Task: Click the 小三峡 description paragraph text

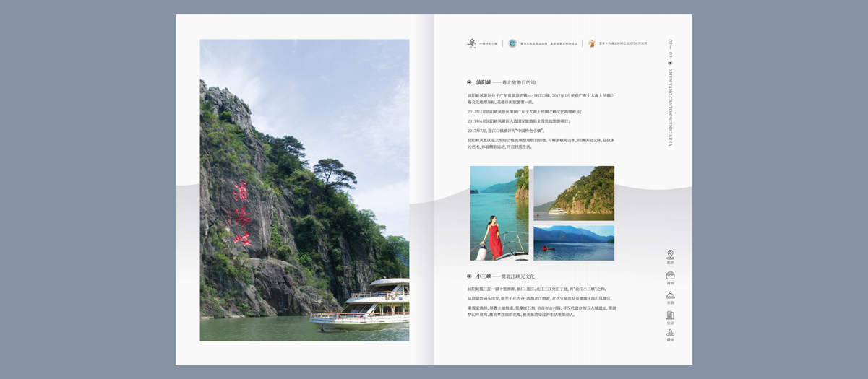Action: click(541, 302)
